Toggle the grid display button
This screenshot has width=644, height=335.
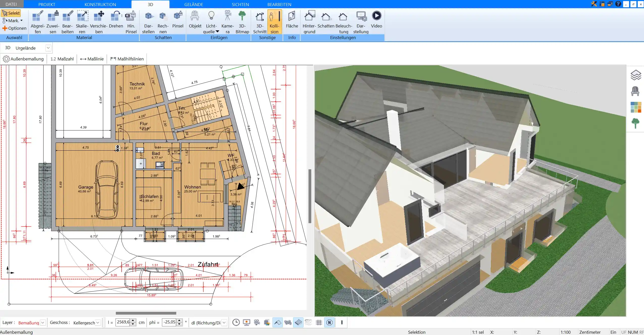pyautogui.click(x=319, y=322)
